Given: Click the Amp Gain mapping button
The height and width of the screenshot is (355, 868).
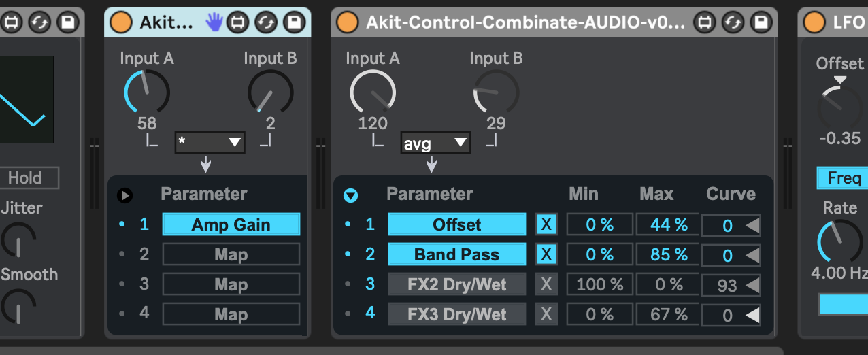Looking at the screenshot, I should tap(231, 224).
